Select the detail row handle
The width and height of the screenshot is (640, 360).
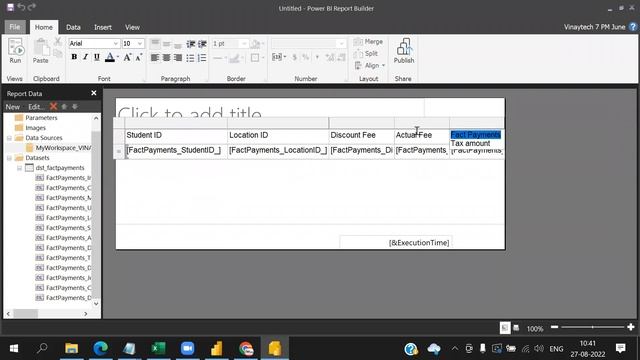tap(119, 151)
